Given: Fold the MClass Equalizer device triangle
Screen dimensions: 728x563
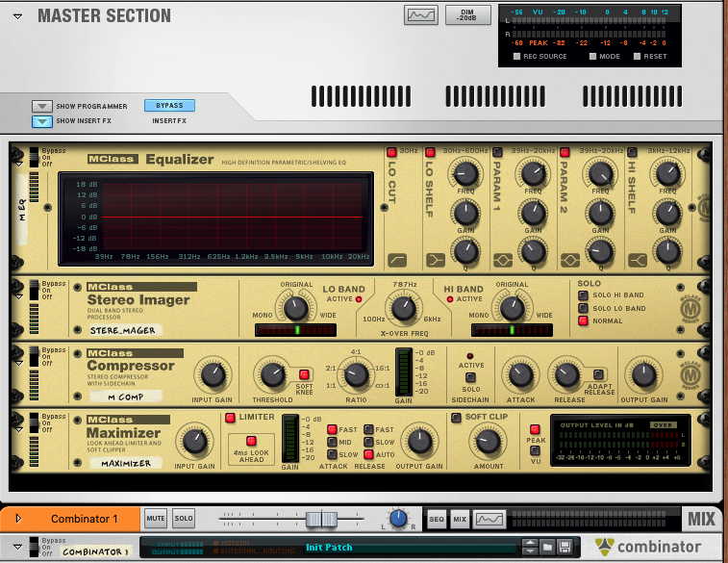Looking at the screenshot, I should pyautogui.click(x=19, y=164).
